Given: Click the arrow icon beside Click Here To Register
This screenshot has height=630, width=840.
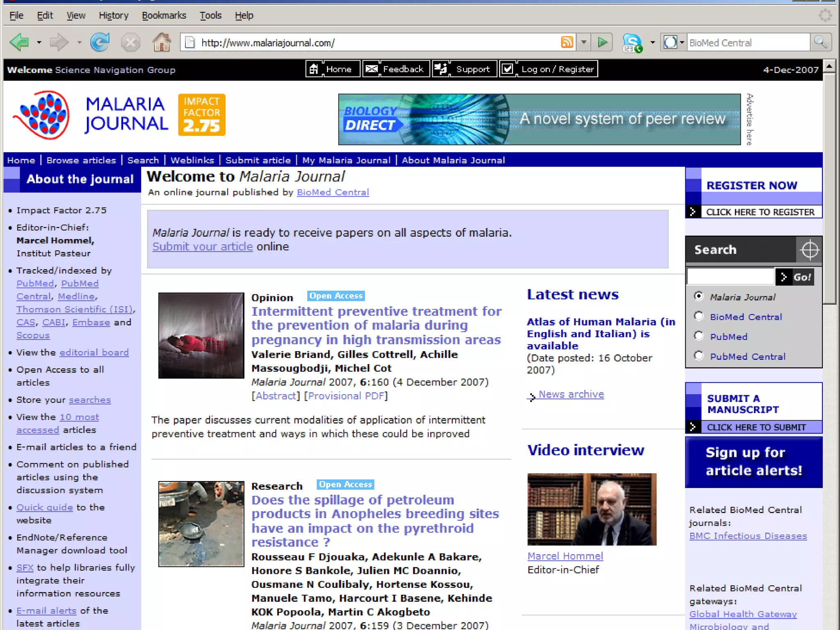Looking at the screenshot, I should point(693,212).
